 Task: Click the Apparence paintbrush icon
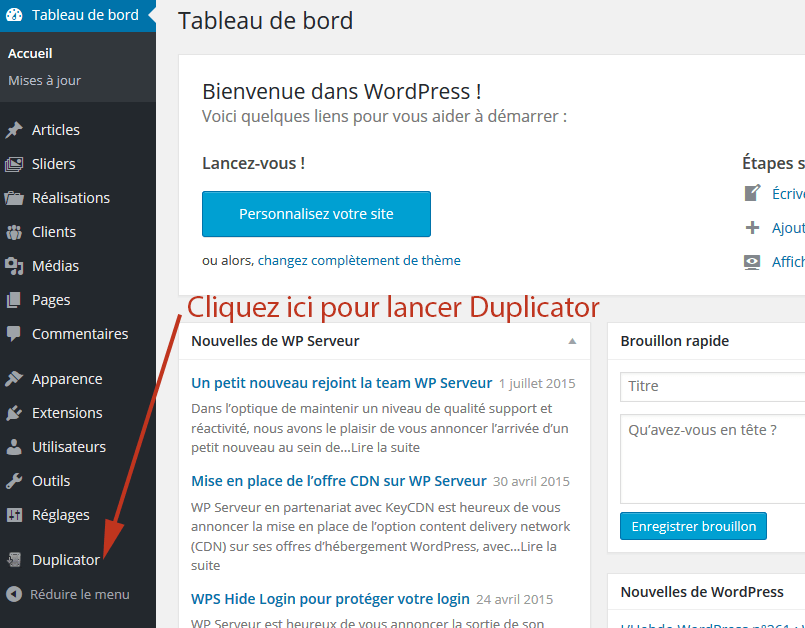[x=14, y=379]
